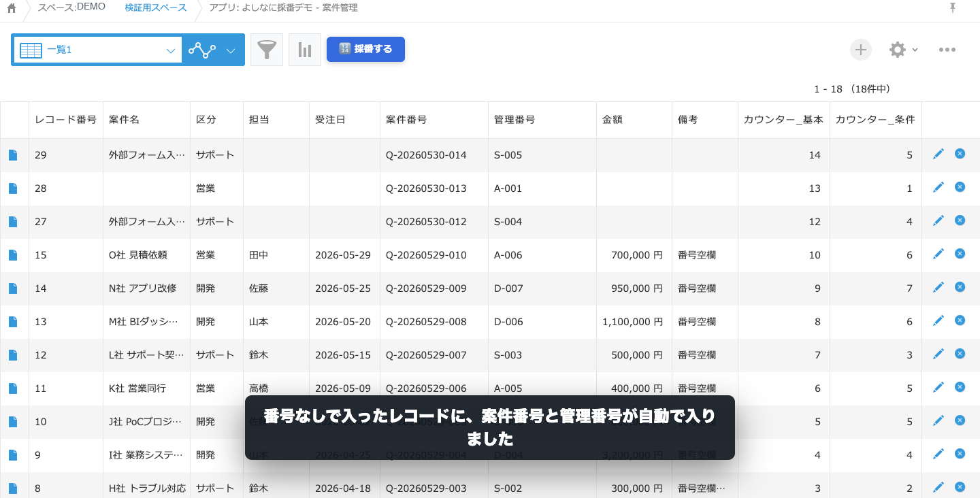Edit record 29 with pencil icon

[x=938, y=154]
